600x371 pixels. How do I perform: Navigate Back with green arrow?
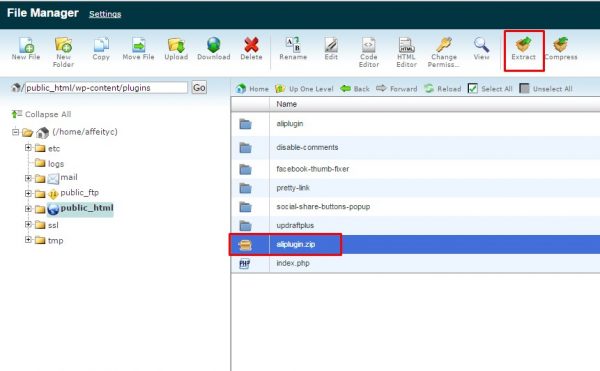point(355,89)
